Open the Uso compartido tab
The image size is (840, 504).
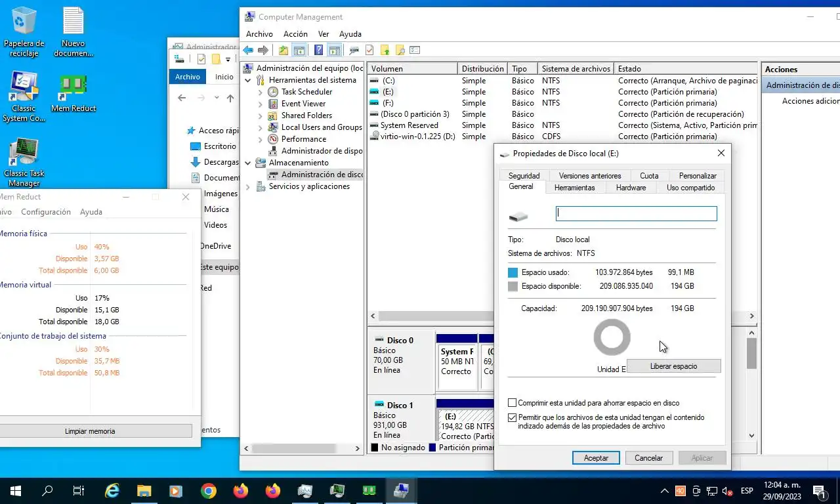point(690,188)
